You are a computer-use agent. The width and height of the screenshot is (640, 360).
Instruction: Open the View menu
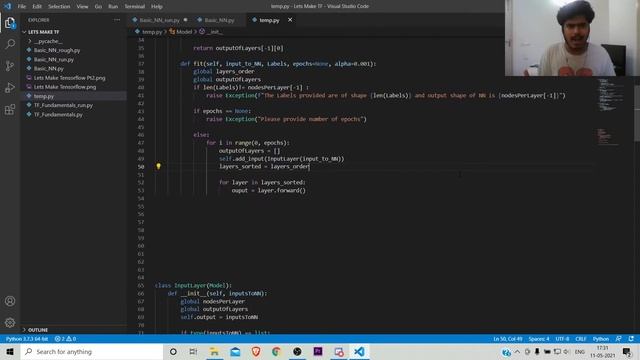tap(82, 7)
